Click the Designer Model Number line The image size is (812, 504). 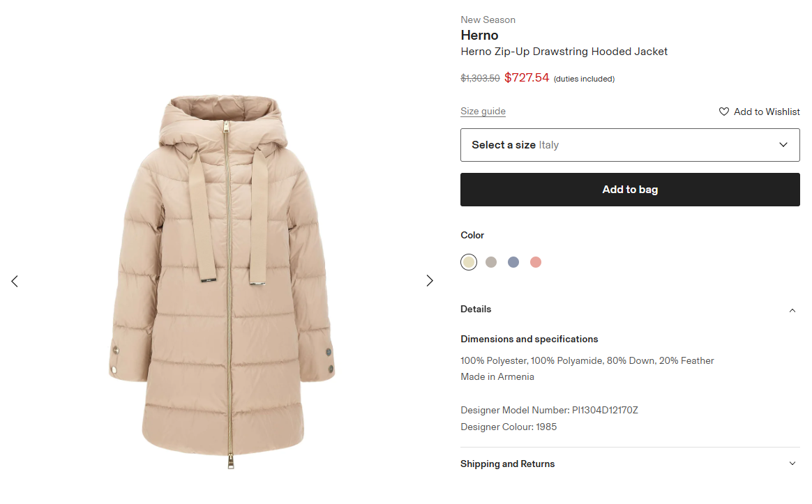pyautogui.click(x=549, y=410)
